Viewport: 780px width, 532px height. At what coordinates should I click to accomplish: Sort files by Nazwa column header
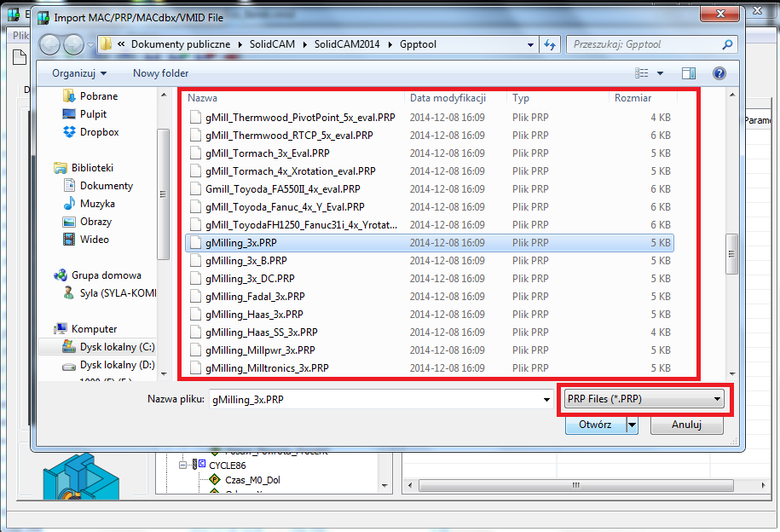pos(203,98)
